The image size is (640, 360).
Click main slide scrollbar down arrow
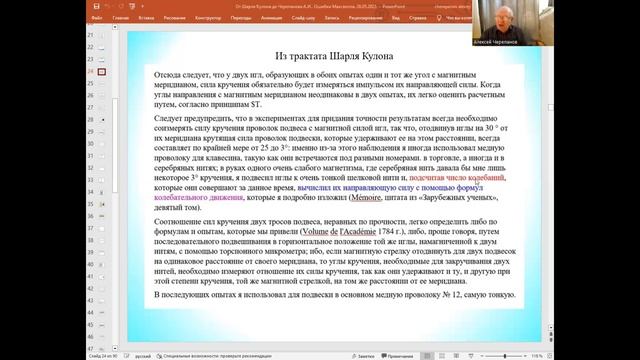[x=551, y=328]
